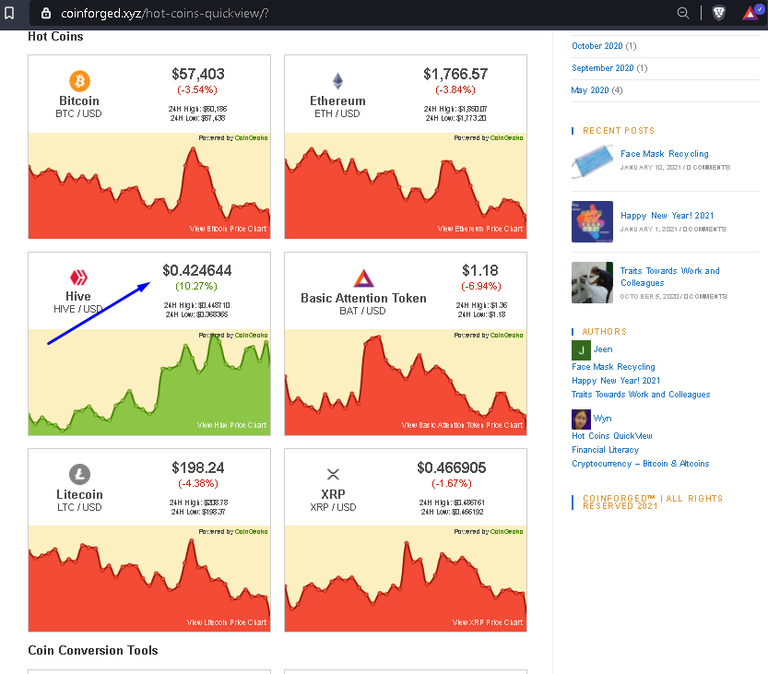Focus the address bar URL field
Screen dimensions: 768x674
click(x=353, y=13)
